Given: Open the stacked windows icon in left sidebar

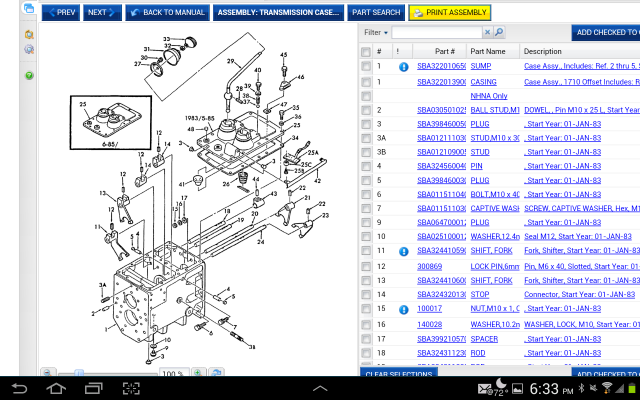Looking at the screenshot, I should point(29,8).
